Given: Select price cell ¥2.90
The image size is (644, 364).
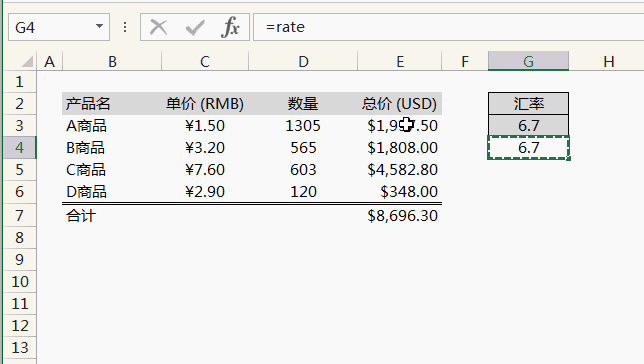Looking at the screenshot, I should (x=205, y=191).
